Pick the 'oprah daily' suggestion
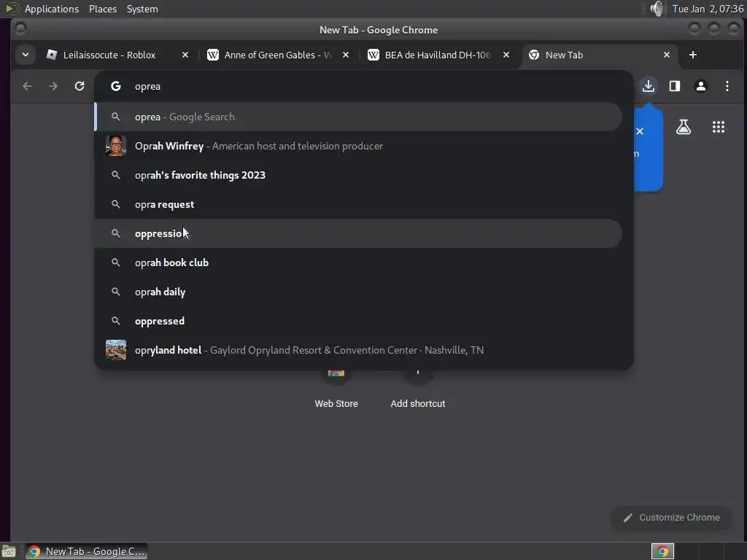The width and height of the screenshot is (747, 560). 358,292
